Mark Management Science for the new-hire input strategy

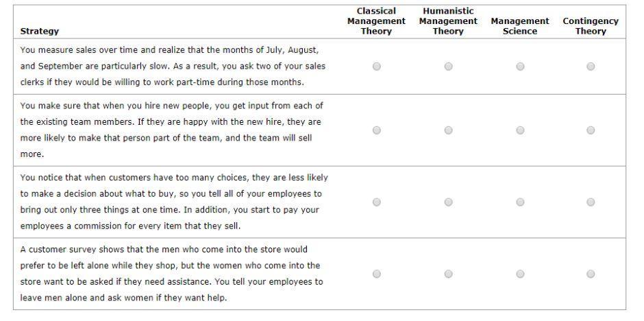(520, 130)
